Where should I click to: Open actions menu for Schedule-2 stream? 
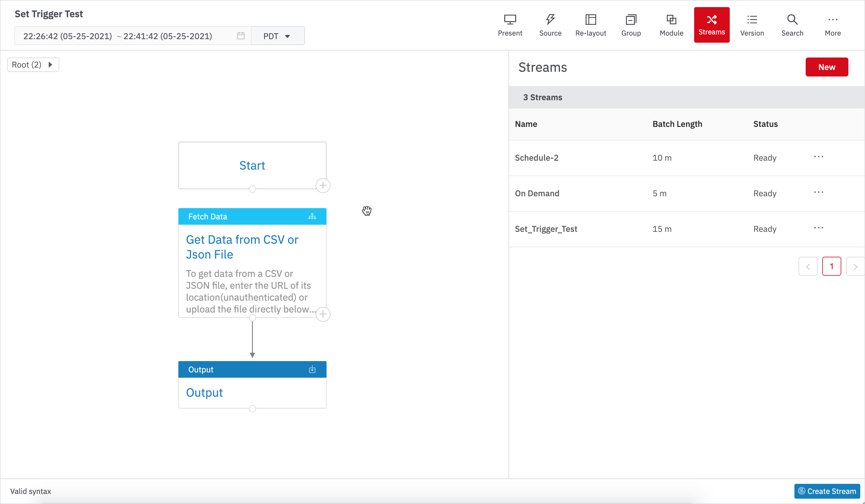tap(818, 157)
